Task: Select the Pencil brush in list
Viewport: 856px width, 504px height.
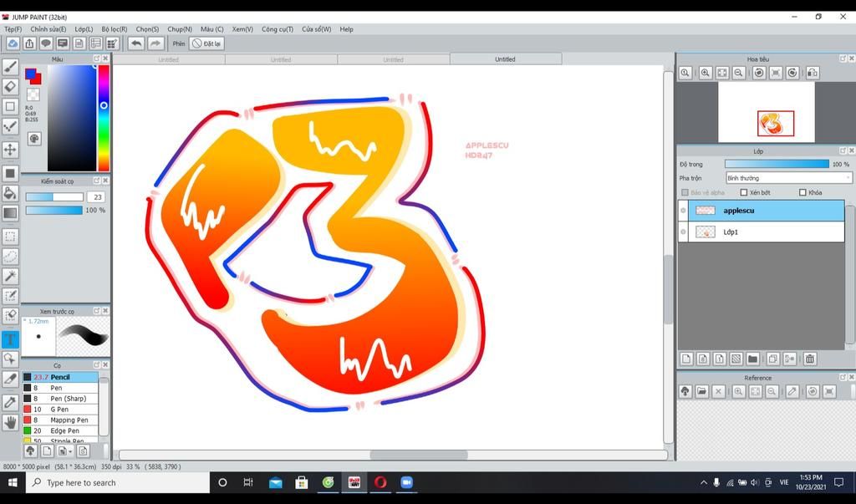Action: coord(60,377)
